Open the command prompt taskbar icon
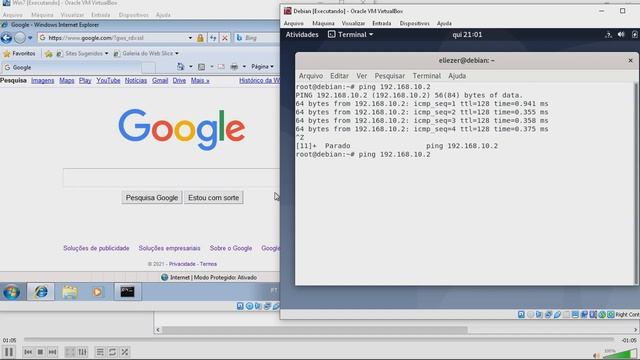The height and width of the screenshot is (360, 640). pos(127,292)
